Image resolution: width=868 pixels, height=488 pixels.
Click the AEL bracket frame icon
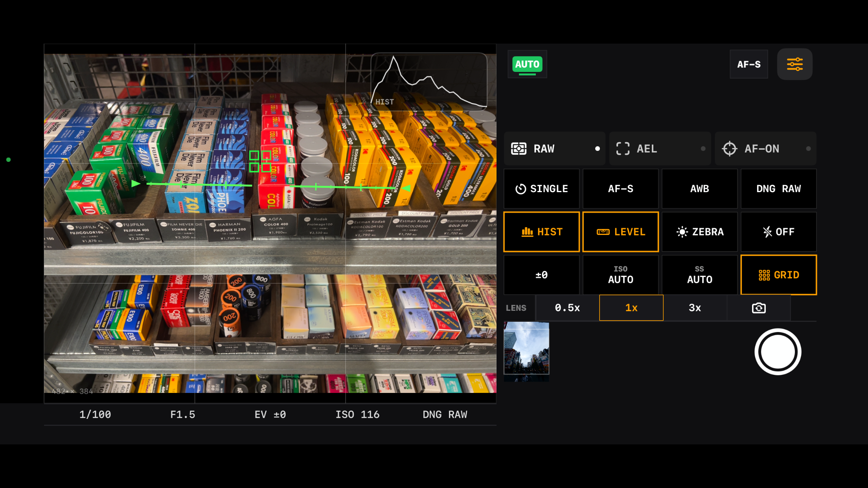pyautogui.click(x=623, y=149)
